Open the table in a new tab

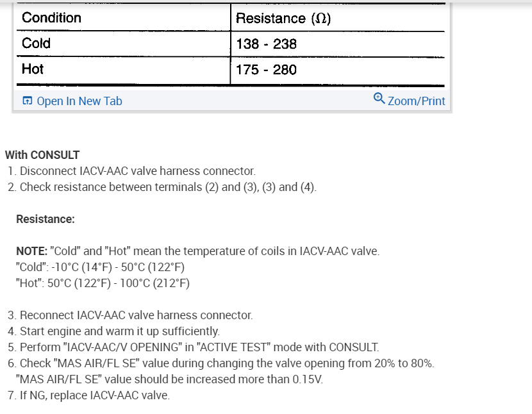[x=79, y=101]
